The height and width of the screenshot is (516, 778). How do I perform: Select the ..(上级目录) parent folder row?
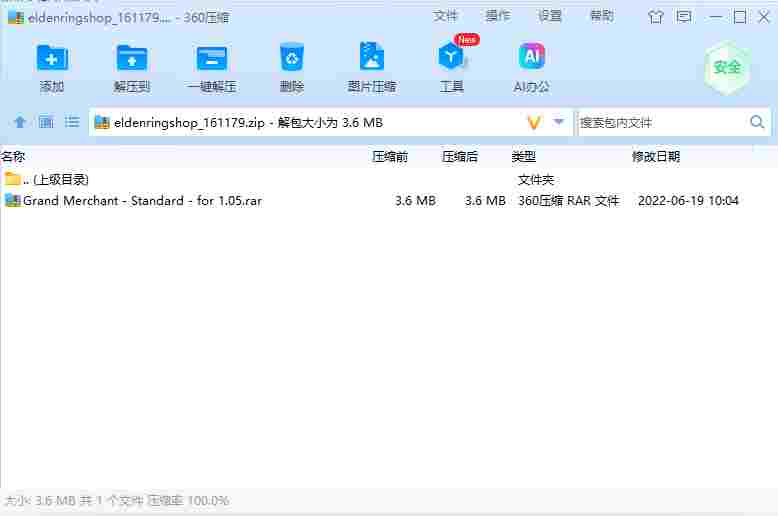coord(389,180)
